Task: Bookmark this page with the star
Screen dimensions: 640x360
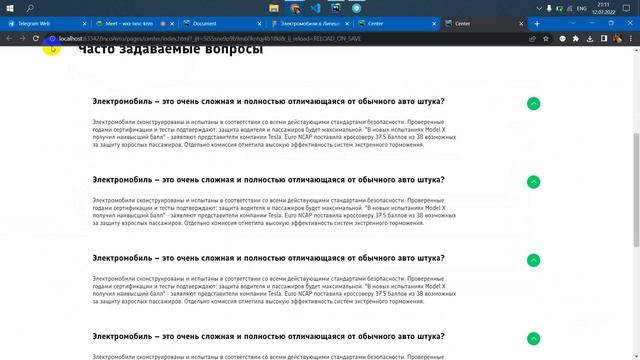Action: [x=546, y=39]
